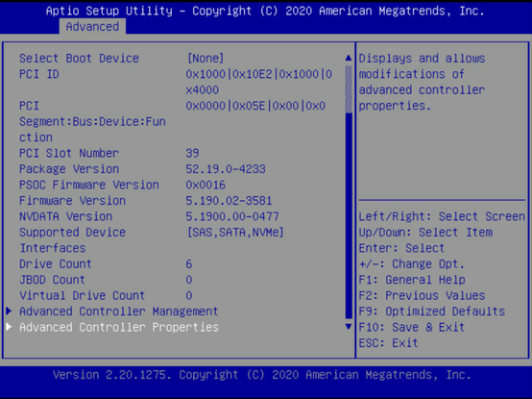Open the Advanced tab
The height and width of the screenshot is (399, 532).
[92, 27]
